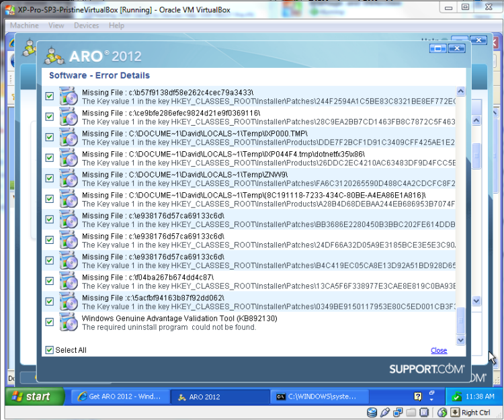
Task: Click the background ARO window scrollbar up arrow
Action: (x=476, y=120)
